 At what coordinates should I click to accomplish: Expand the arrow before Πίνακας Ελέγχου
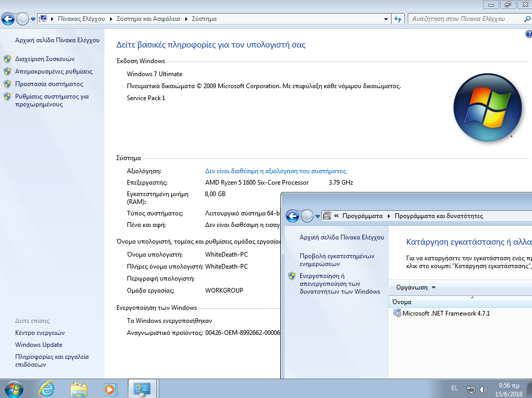(x=52, y=19)
